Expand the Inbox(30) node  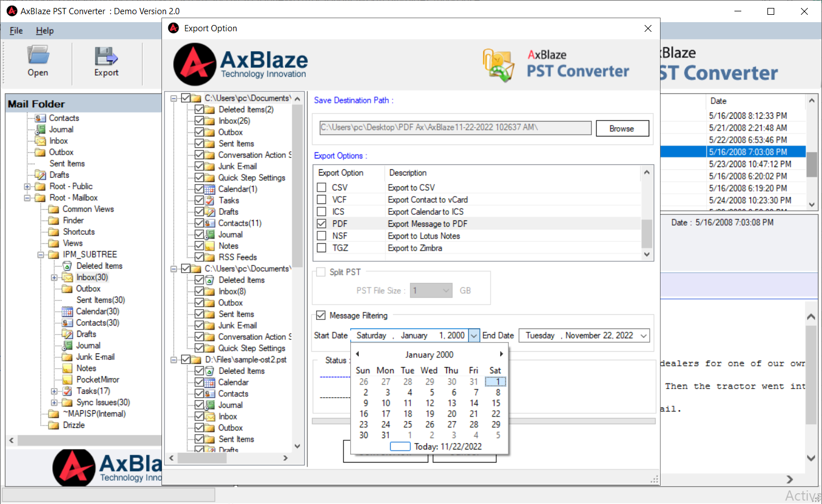click(54, 277)
